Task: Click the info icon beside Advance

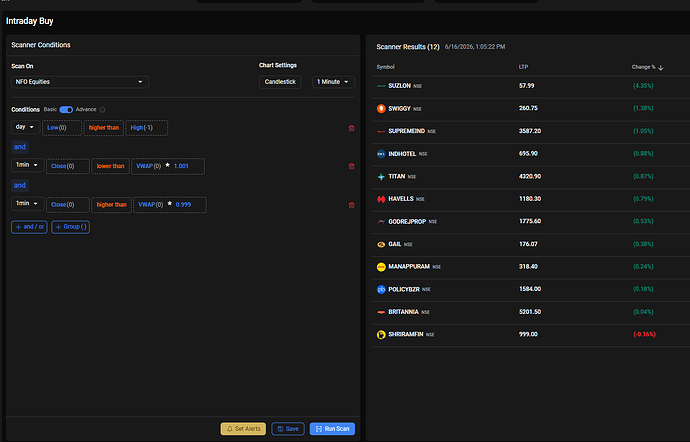Action: click(x=102, y=110)
